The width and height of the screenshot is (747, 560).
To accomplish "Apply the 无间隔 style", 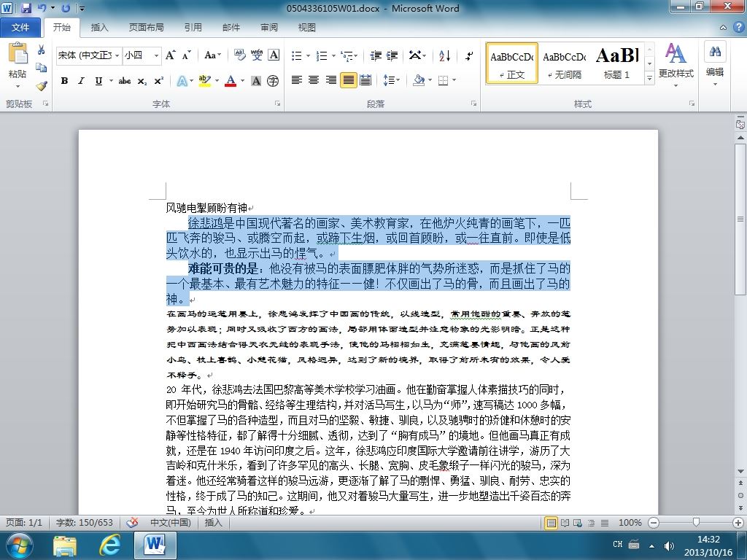I will pos(565,63).
